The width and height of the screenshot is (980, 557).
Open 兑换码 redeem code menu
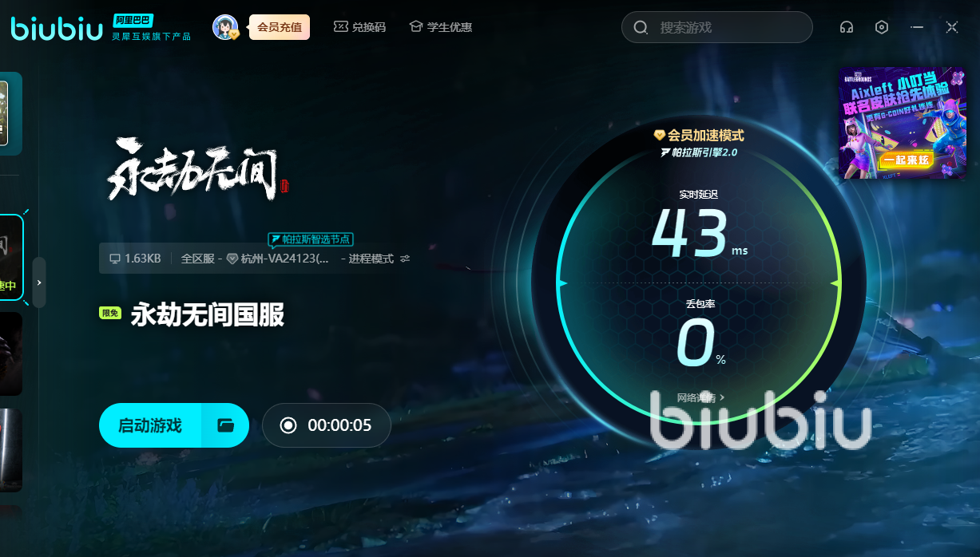tap(359, 27)
